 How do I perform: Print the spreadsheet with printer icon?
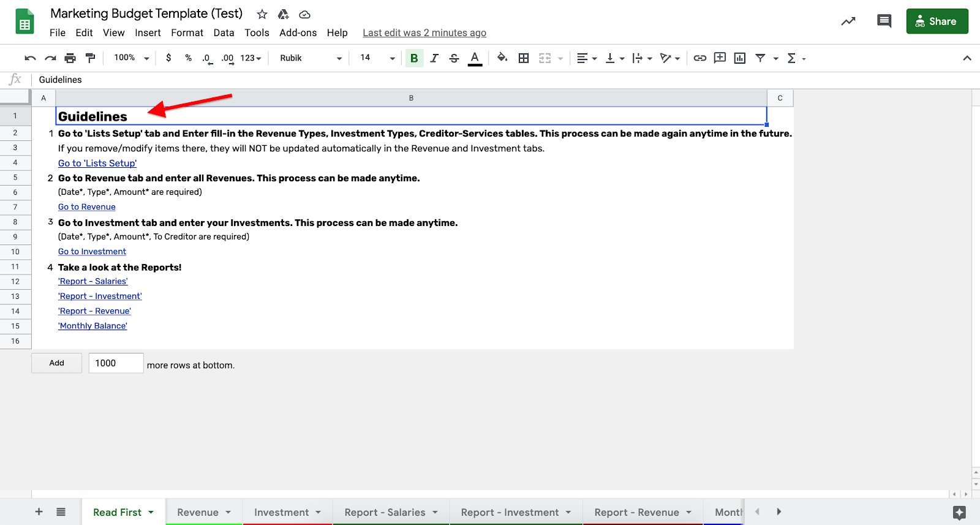coord(70,58)
